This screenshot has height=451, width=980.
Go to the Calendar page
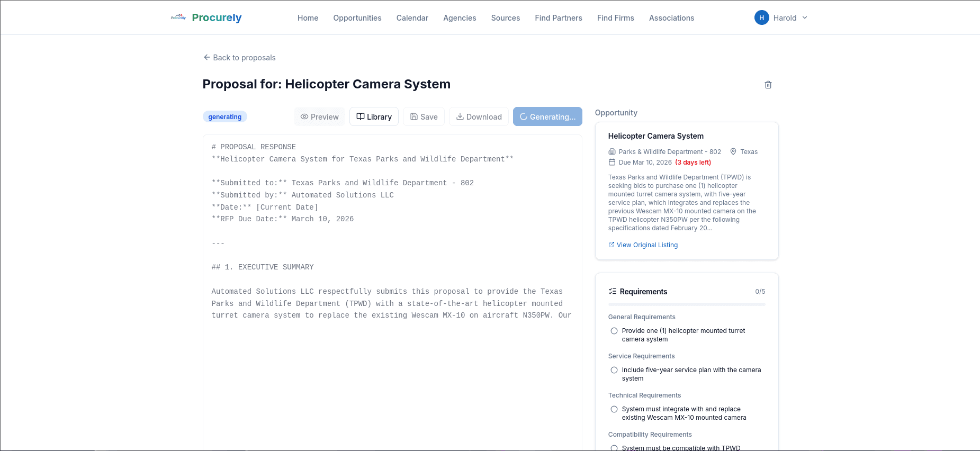[x=412, y=18]
